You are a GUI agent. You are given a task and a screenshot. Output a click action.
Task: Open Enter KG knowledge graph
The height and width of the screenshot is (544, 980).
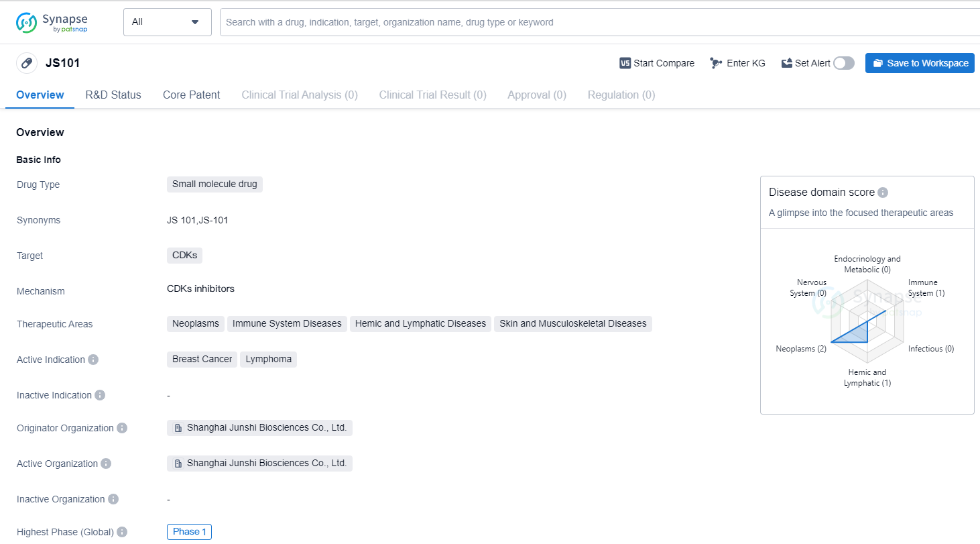coord(737,63)
